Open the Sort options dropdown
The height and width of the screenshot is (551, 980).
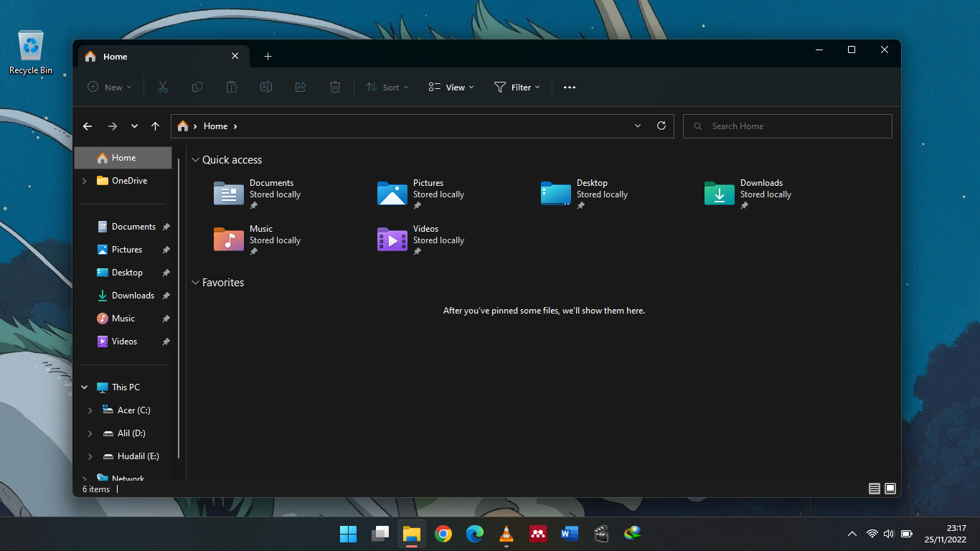click(387, 87)
